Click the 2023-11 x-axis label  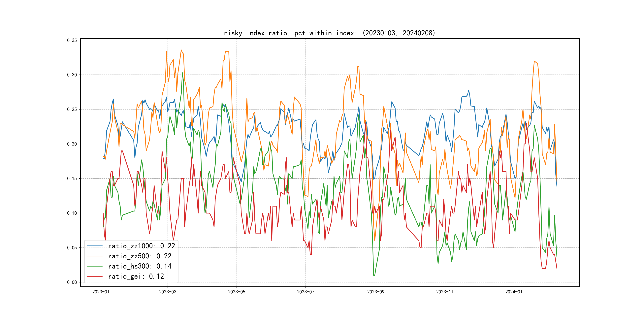444,292
